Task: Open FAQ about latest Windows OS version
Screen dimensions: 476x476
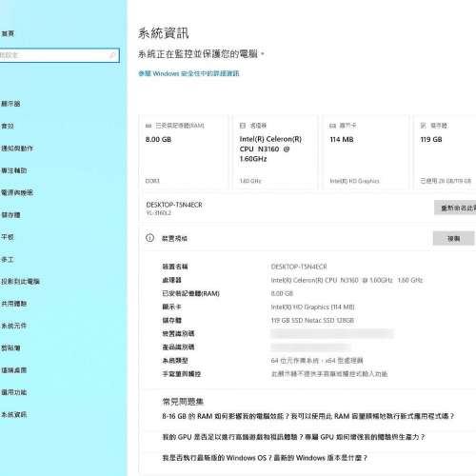Action: [265, 458]
